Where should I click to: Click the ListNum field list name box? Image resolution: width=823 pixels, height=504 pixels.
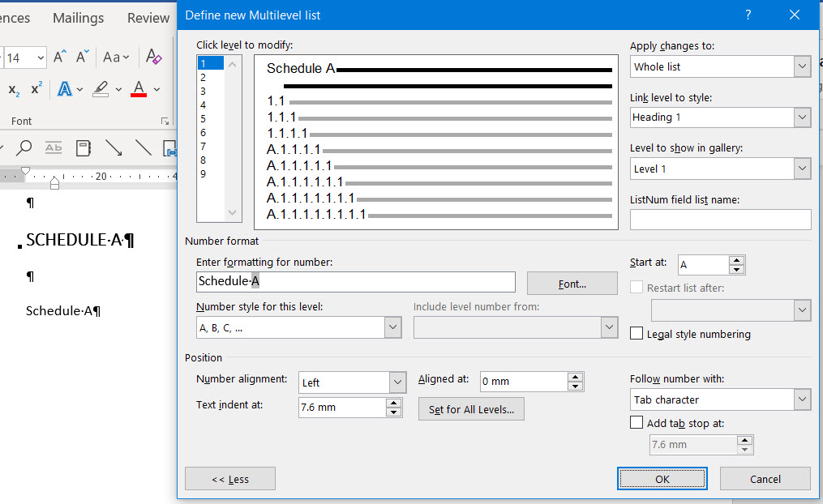click(x=720, y=220)
